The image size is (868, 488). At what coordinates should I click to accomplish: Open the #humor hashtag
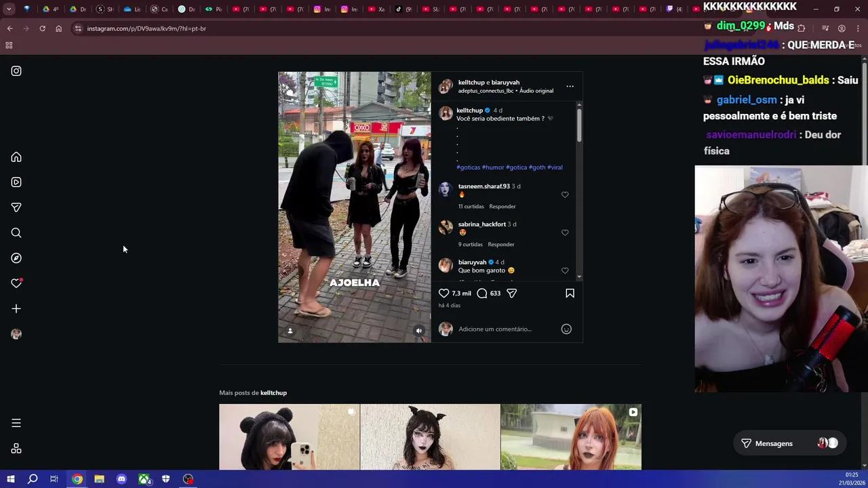point(493,167)
